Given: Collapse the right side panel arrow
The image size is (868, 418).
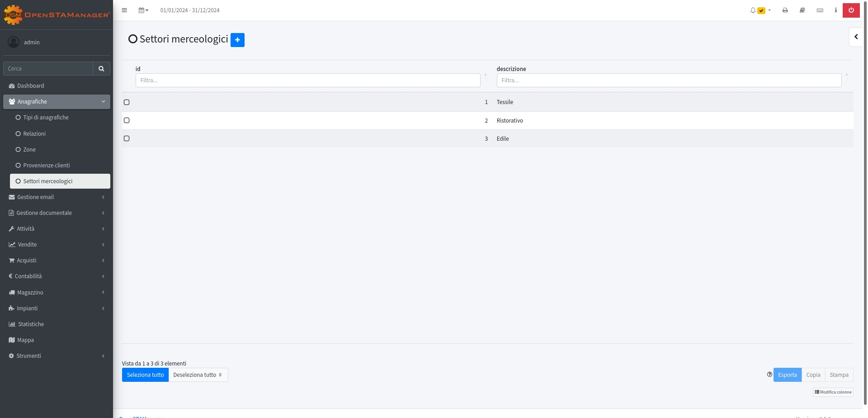Looking at the screenshot, I should 856,37.
